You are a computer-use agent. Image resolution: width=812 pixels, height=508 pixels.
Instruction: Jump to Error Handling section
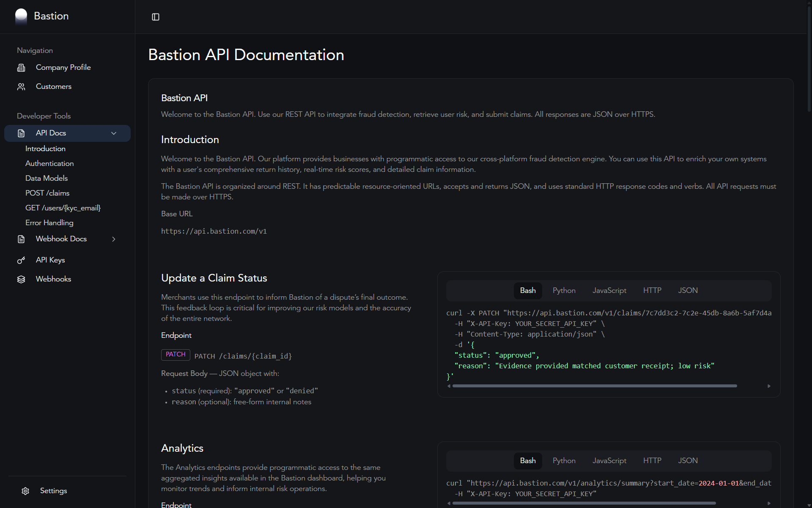click(x=49, y=223)
